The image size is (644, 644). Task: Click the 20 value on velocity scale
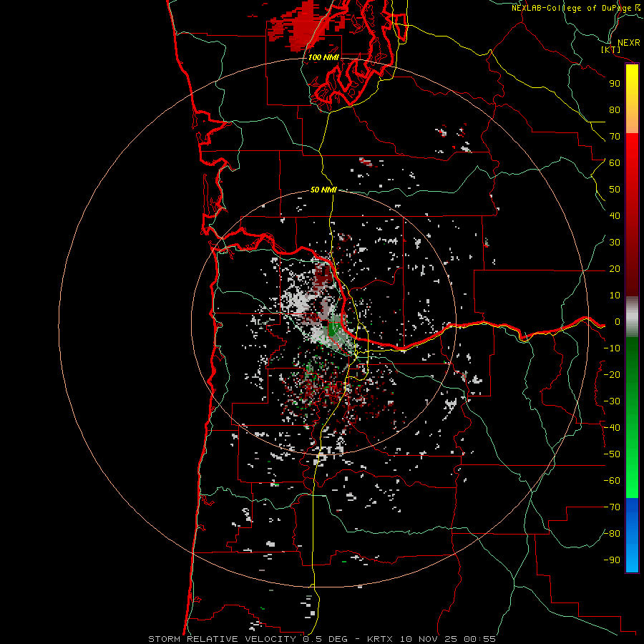[615, 269]
